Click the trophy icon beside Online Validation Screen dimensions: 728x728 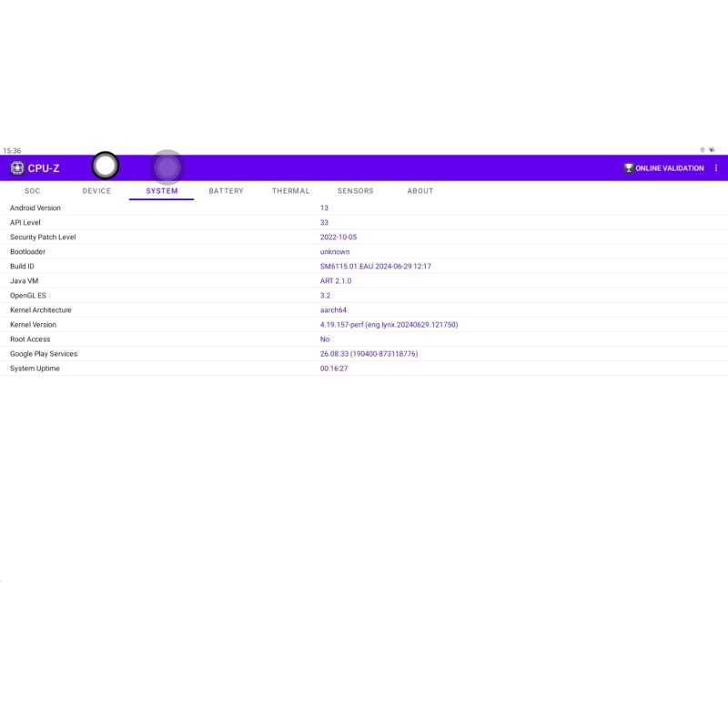tap(628, 168)
